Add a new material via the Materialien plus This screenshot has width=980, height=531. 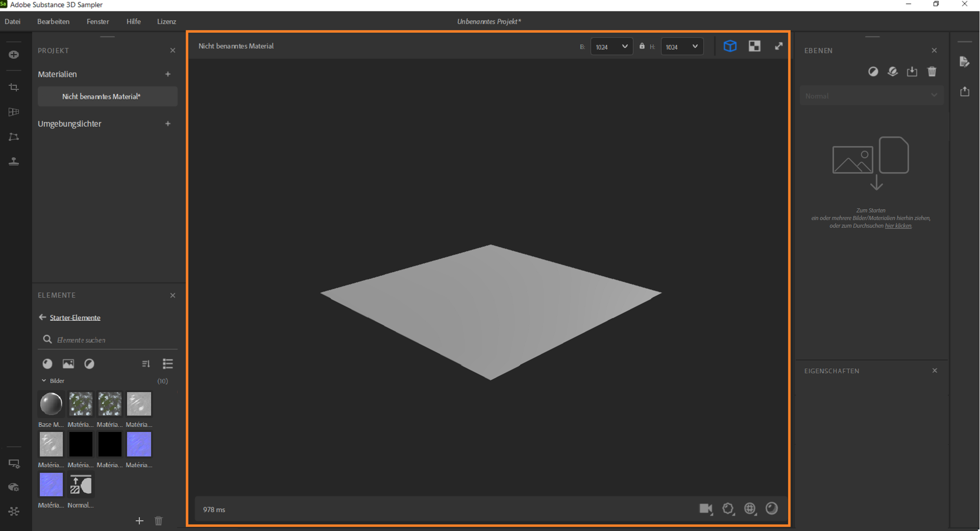[x=168, y=74]
